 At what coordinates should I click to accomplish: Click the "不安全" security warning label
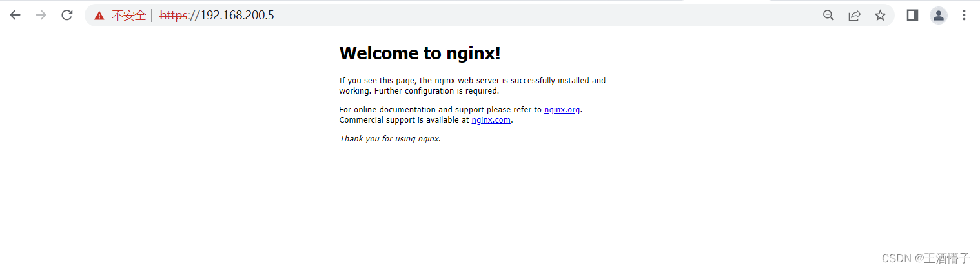pyautogui.click(x=128, y=16)
